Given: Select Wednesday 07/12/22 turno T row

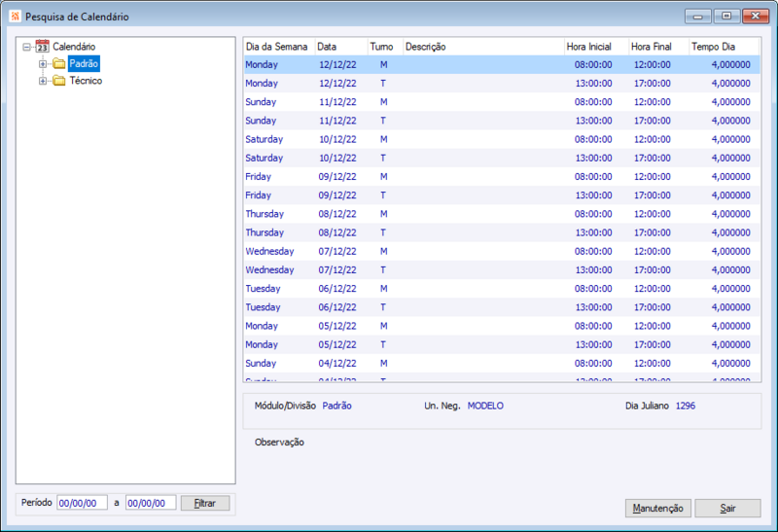Looking at the screenshot, I should (502, 270).
